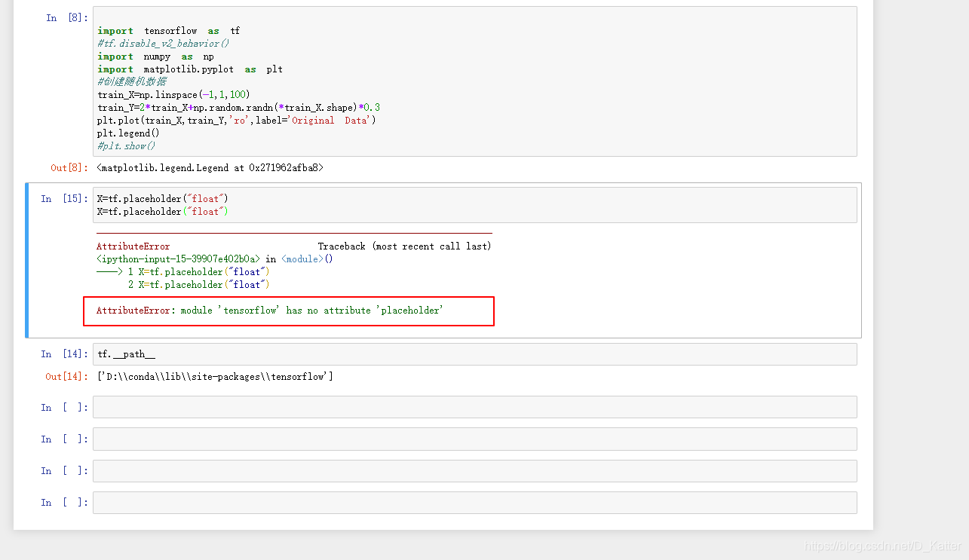Click the In [8] prompt label
The height and width of the screenshot is (560, 969).
point(65,17)
